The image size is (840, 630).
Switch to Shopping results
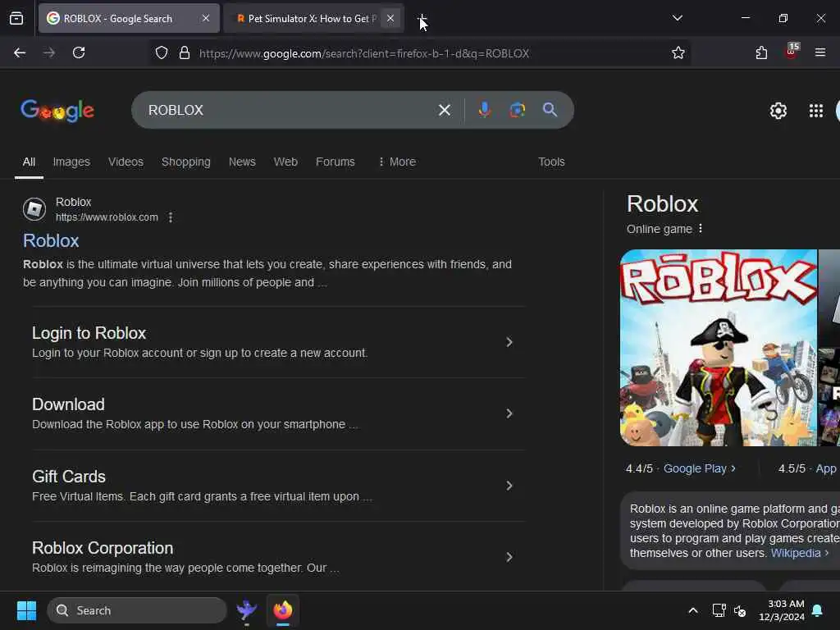pyautogui.click(x=186, y=162)
